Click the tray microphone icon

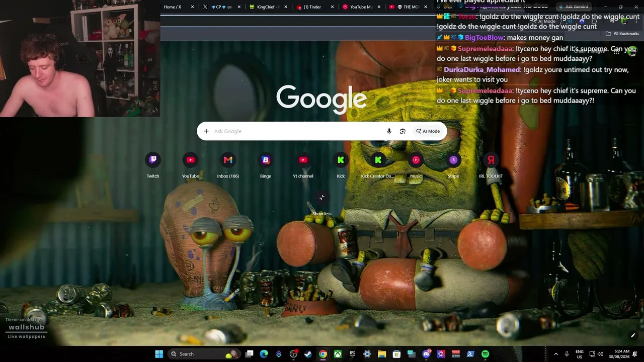point(567,354)
